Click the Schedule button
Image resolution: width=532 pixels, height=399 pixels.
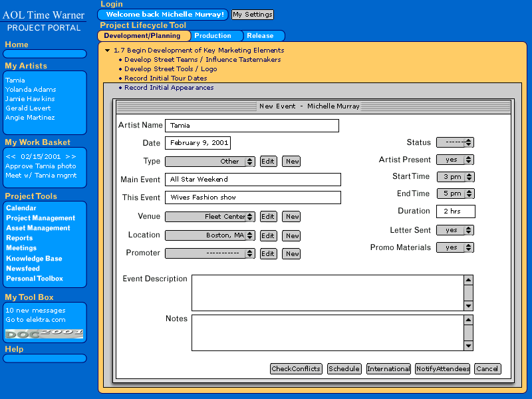pyautogui.click(x=344, y=369)
